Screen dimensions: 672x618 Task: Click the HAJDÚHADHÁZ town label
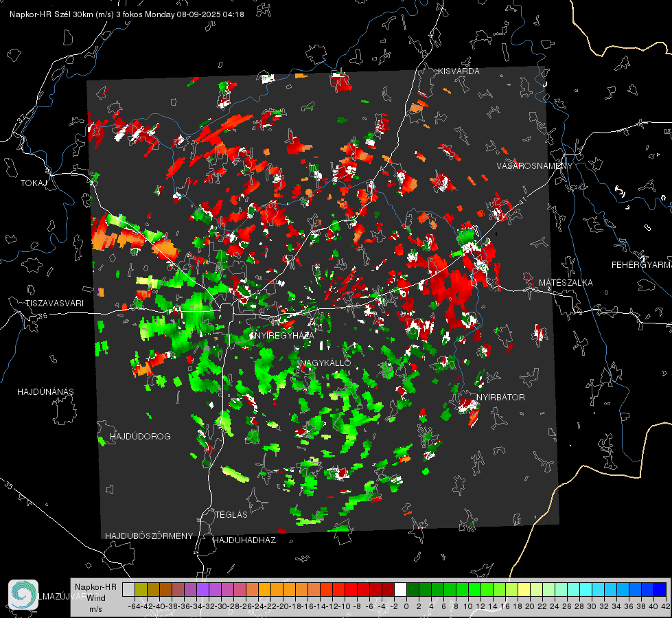click(244, 540)
